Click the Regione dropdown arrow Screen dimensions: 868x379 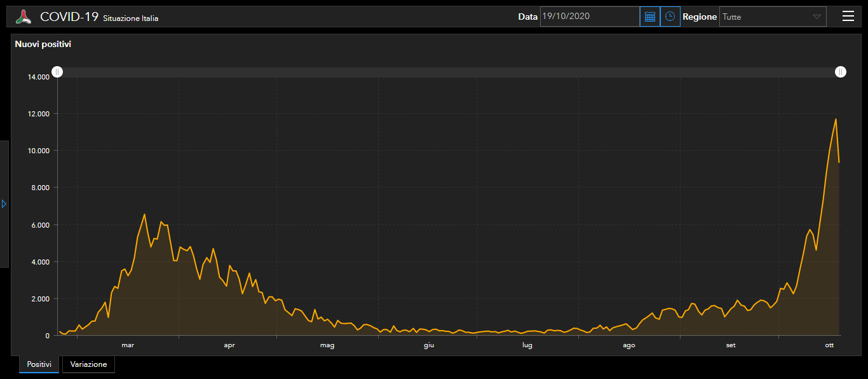pos(817,17)
